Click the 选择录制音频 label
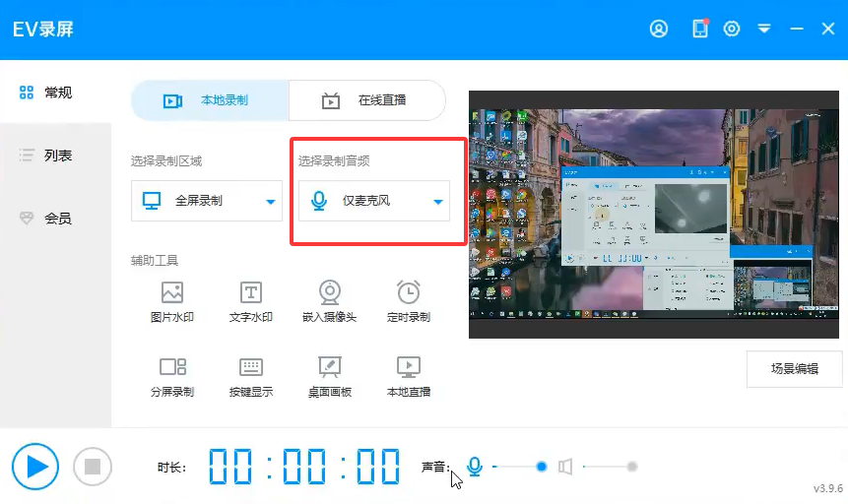This screenshot has height=504, width=848. click(334, 161)
